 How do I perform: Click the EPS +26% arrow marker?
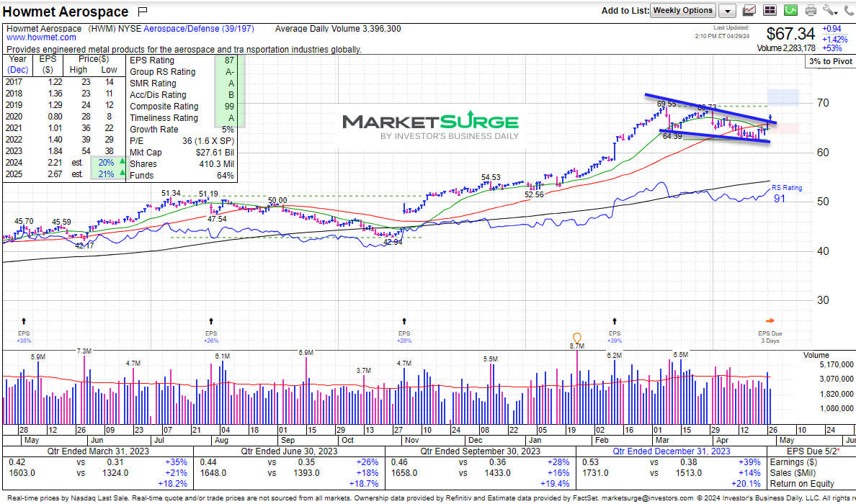tap(211, 321)
